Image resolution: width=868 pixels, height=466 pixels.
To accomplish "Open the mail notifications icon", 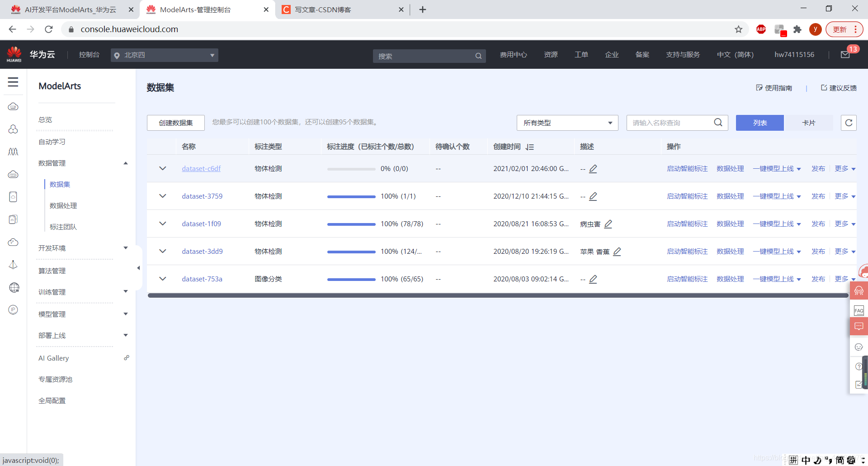I will (845, 55).
